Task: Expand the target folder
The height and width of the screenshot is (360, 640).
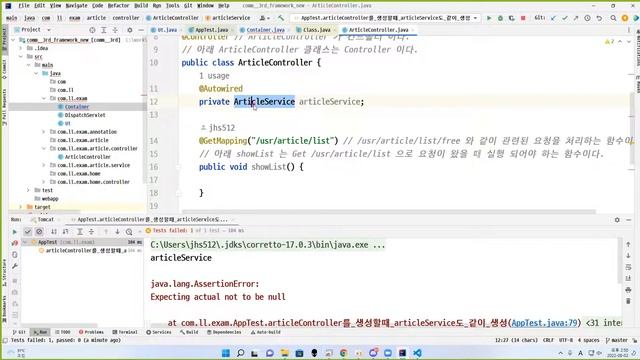Action: tap(21, 207)
